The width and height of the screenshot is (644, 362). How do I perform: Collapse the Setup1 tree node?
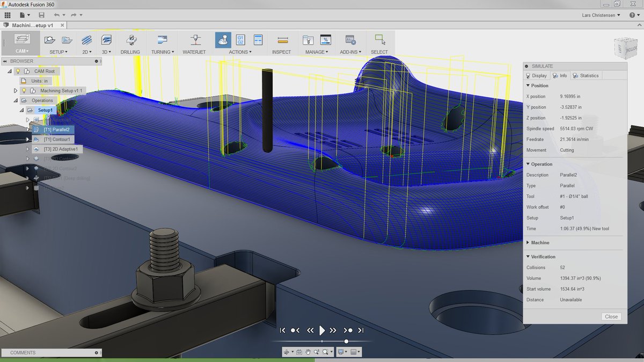click(22, 110)
